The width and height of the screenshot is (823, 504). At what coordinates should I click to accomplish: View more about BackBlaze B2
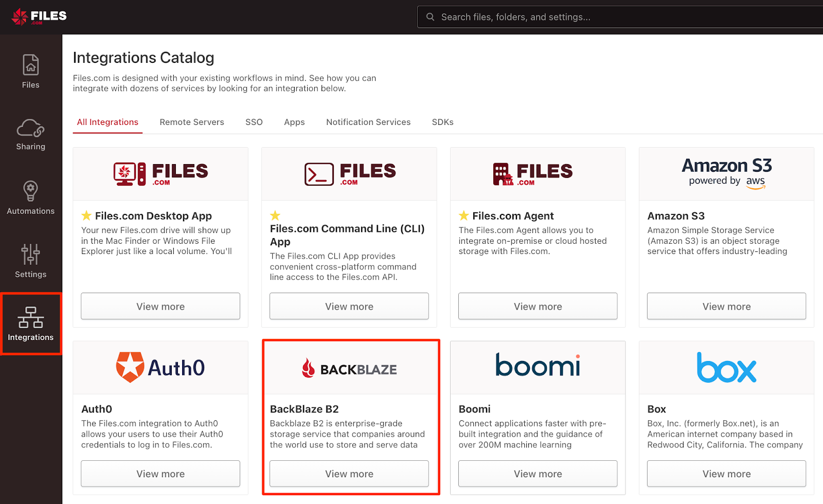pyautogui.click(x=349, y=474)
